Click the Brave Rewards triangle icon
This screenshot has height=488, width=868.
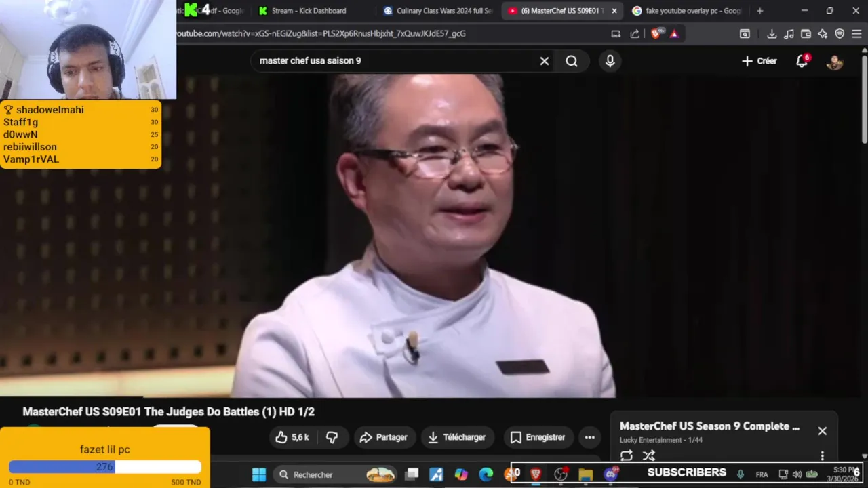pos(674,33)
